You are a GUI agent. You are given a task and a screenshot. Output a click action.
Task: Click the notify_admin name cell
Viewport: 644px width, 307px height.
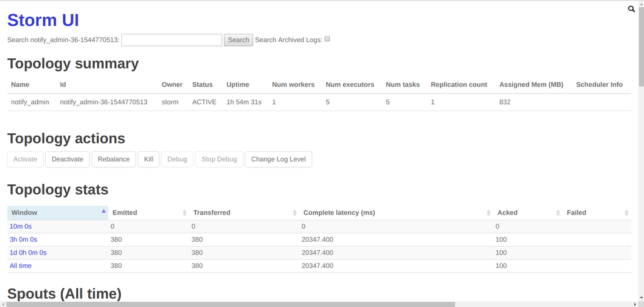click(x=30, y=102)
